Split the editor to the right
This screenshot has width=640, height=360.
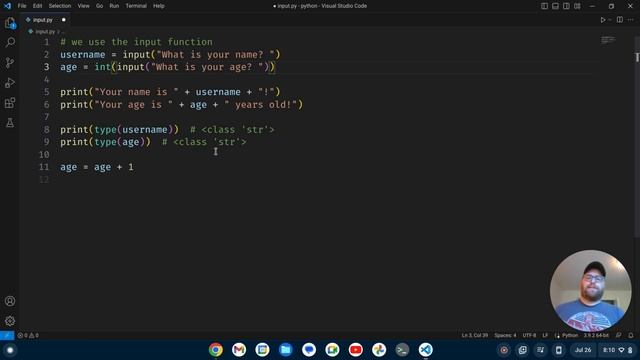620,20
